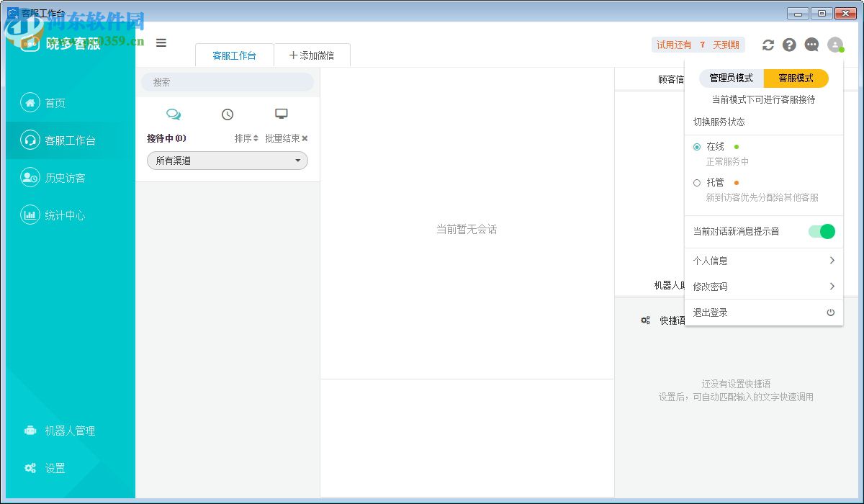Image resolution: width=864 pixels, height=504 pixels.
Task: Open the help question mark icon
Action: coord(789,45)
